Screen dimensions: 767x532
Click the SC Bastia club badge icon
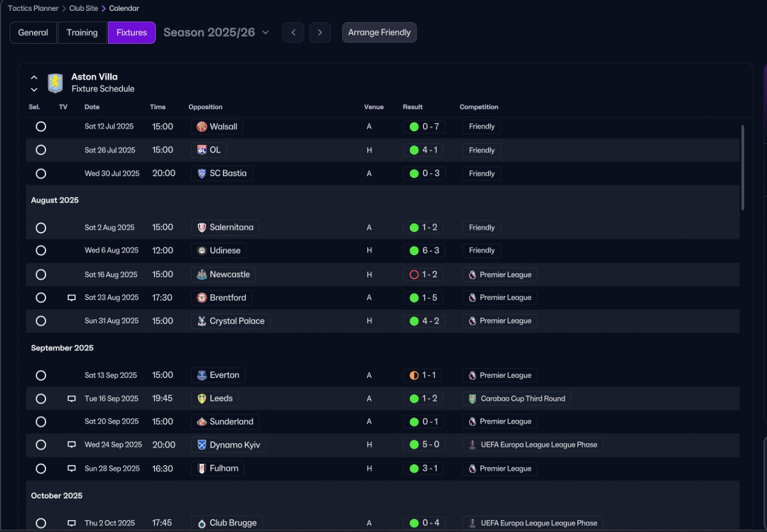tap(202, 173)
